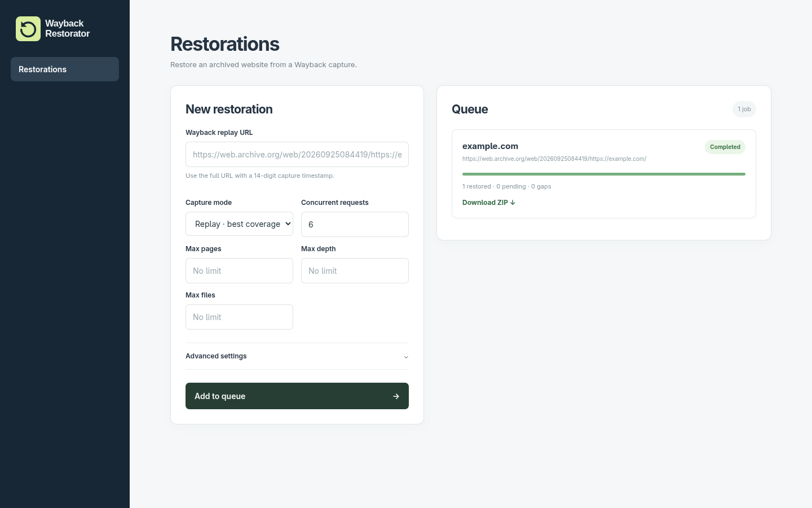812x508 pixels.
Task: Click the '1 job' queue counter
Action: click(744, 109)
